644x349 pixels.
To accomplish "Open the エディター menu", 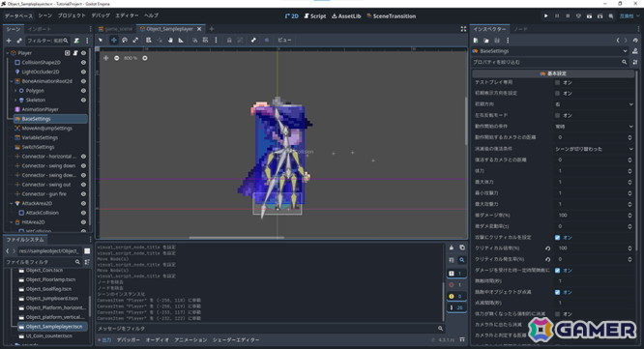I will 127,15.
